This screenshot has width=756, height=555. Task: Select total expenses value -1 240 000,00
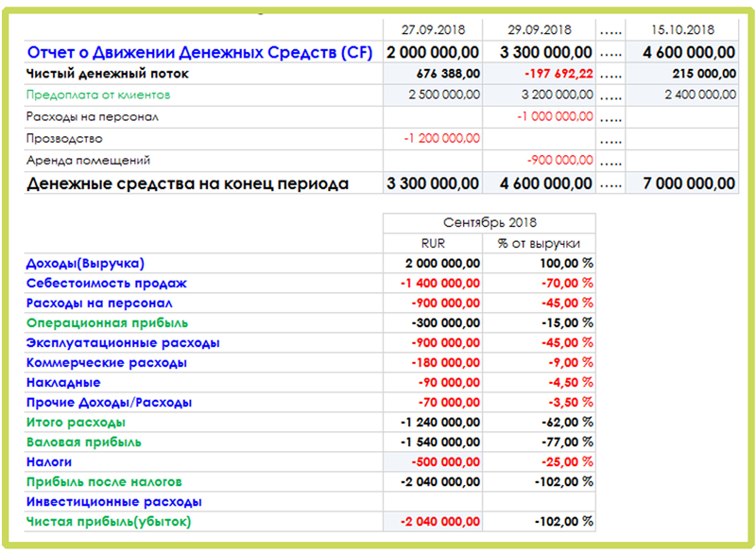[433, 422]
